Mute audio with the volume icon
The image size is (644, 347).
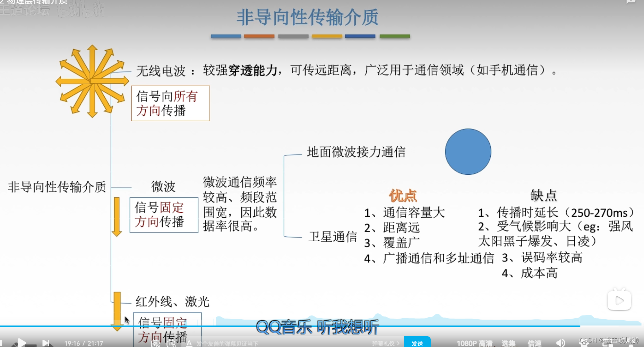tap(560, 343)
